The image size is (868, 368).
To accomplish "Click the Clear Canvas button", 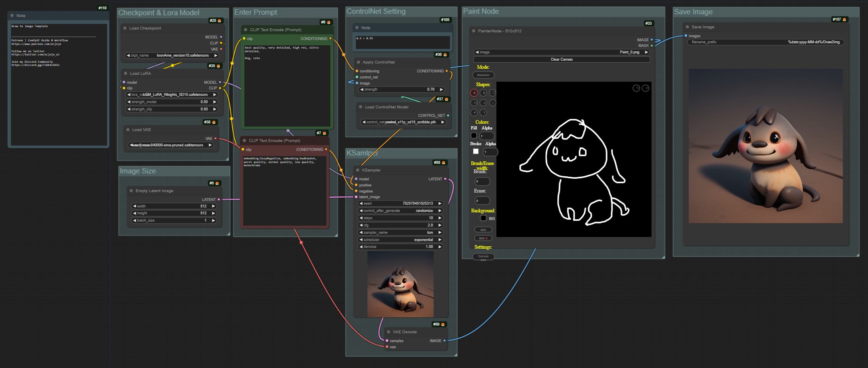I will (x=561, y=59).
